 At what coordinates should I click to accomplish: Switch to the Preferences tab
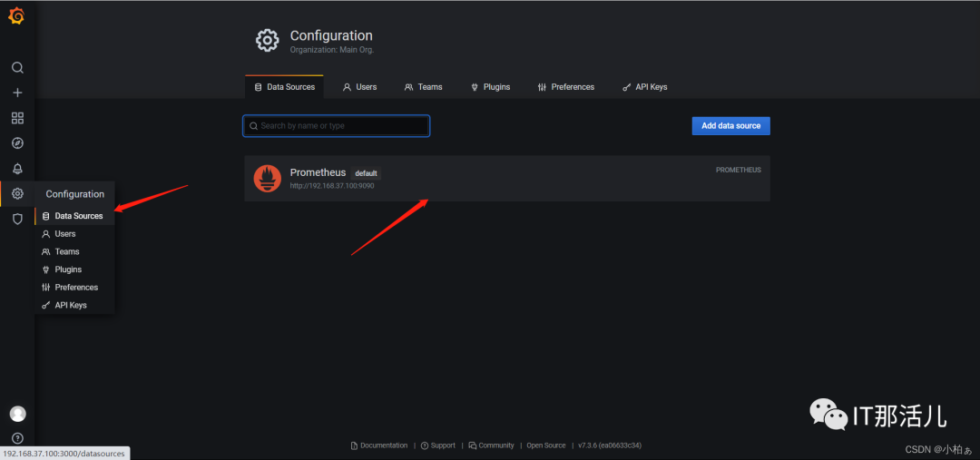pyautogui.click(x=565, y=87)
